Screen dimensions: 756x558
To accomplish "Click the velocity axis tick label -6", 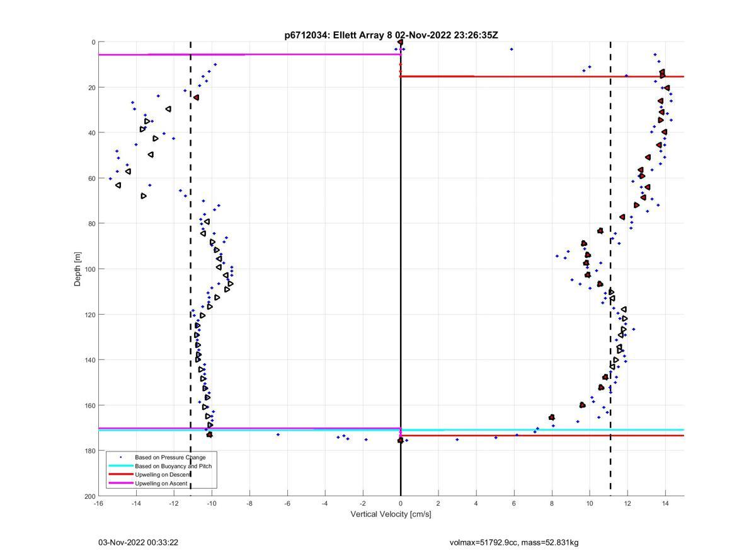I will [287, 503].
